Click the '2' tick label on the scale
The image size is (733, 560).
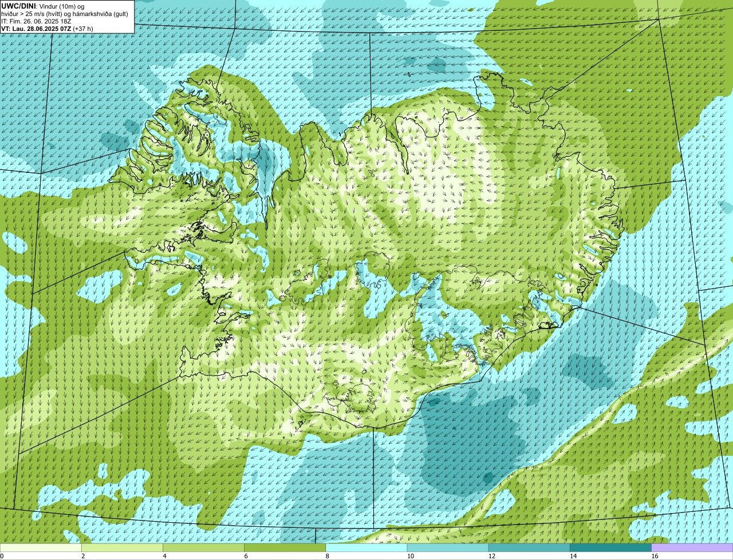point(83,556)
